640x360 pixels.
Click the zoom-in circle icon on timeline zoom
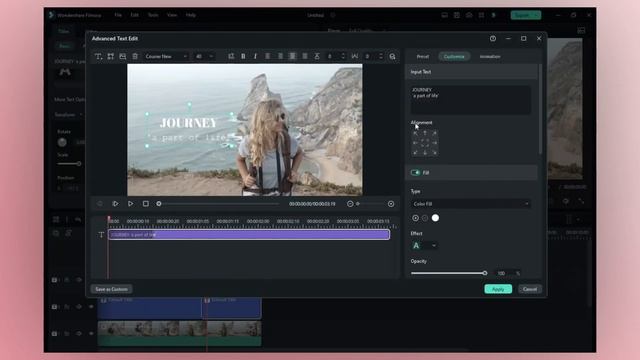pyautogui.click(x=391, y=204)
